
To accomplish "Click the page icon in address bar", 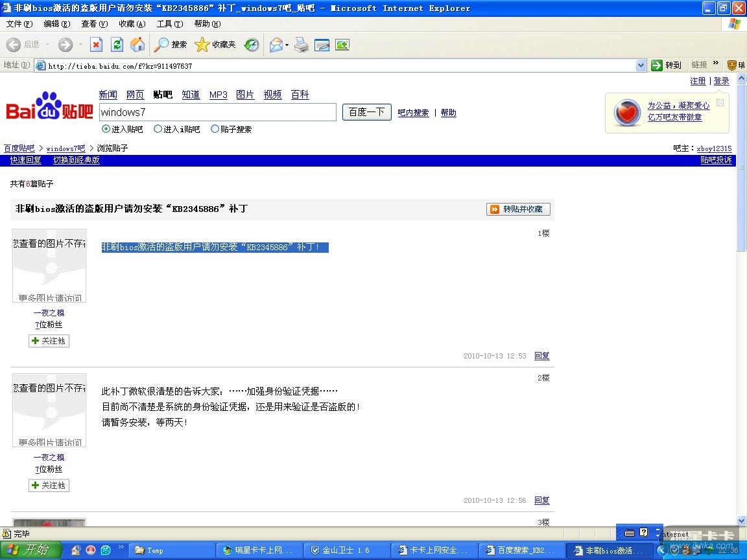I will click(41, 65).
